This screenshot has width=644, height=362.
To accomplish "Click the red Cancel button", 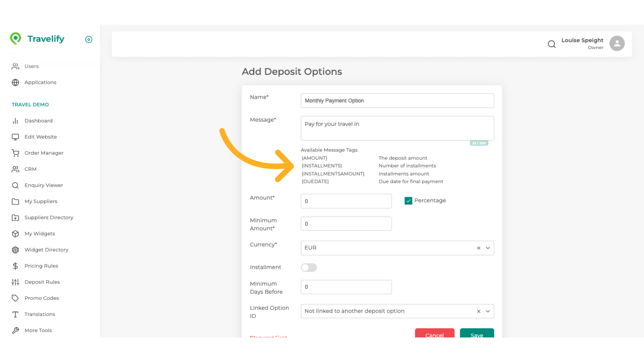I will tap(434, 334).
